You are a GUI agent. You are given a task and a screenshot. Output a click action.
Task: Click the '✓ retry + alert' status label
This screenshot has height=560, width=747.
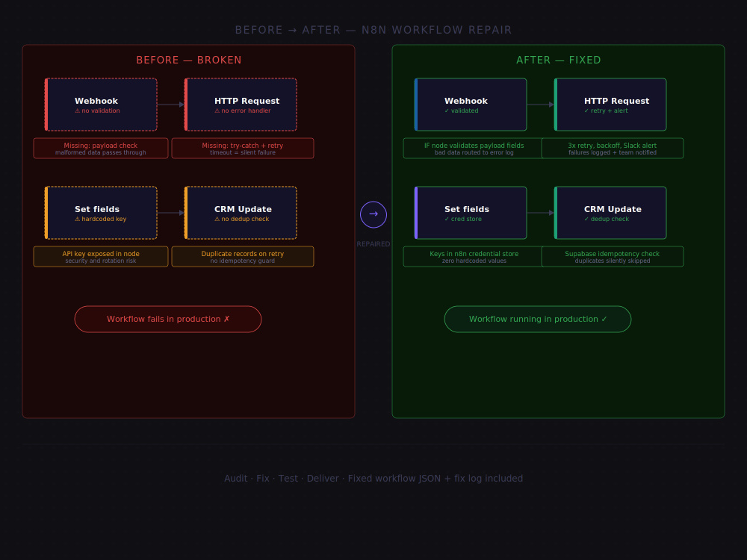[606, 111]
